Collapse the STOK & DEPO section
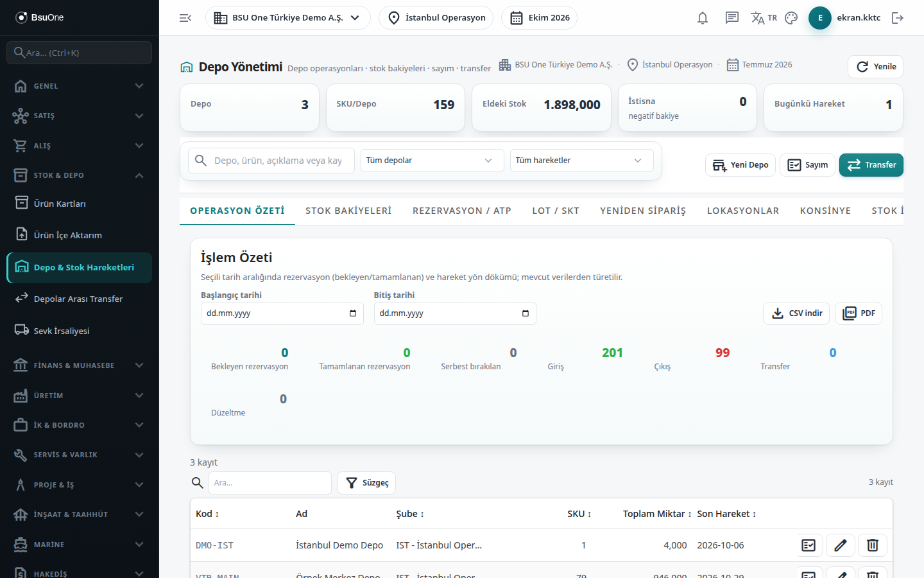Viewport: 924px width, 578px height. 80,175
